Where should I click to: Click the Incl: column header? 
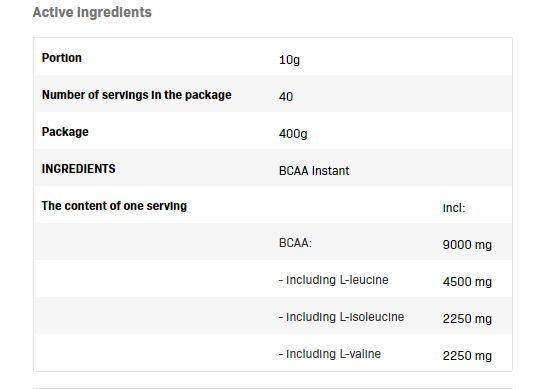[454, 208]
